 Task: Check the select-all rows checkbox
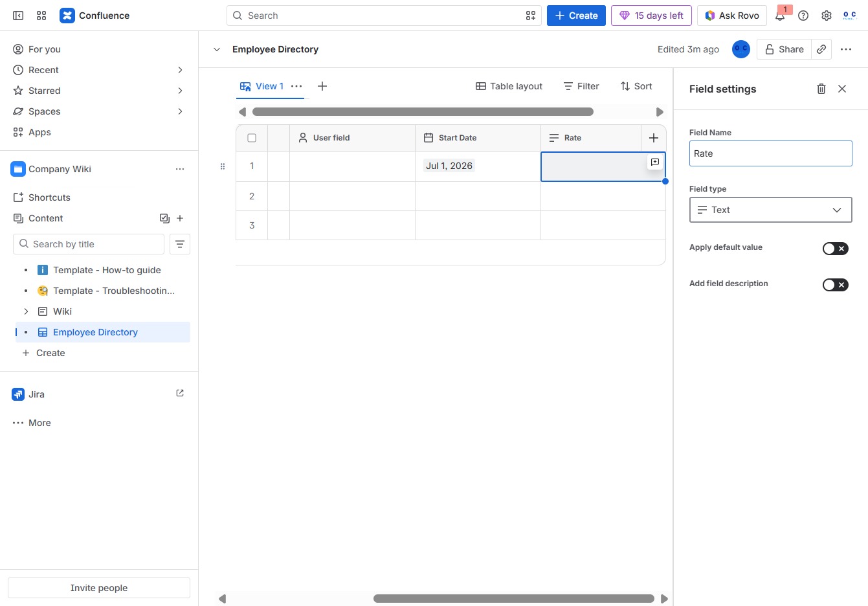[252, 138]
